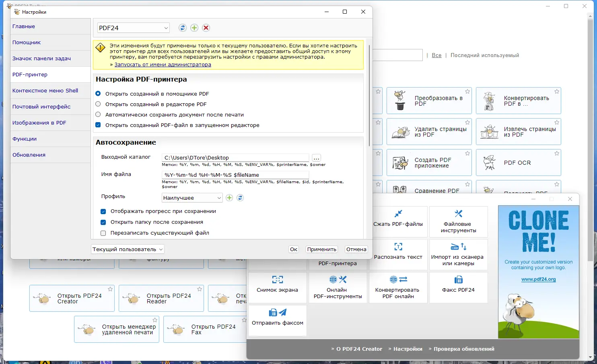Viewport: 597px width, 364px height.
Task: Open Значок панели задач settings section
Action: point(50,59)
